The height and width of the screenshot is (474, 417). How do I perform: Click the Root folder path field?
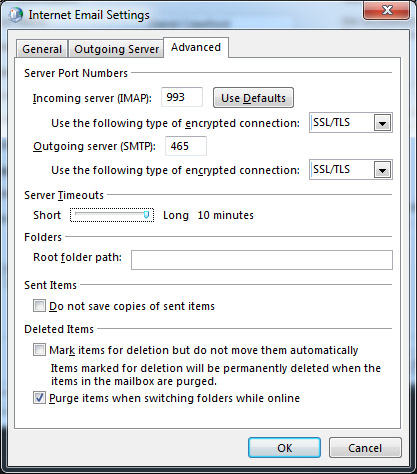[x=262, y=260]
